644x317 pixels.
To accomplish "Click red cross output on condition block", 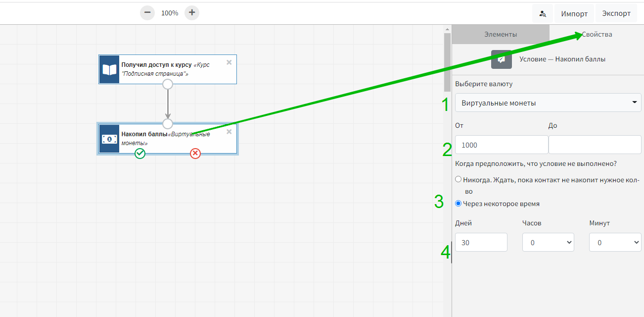I will pos(195,154).
